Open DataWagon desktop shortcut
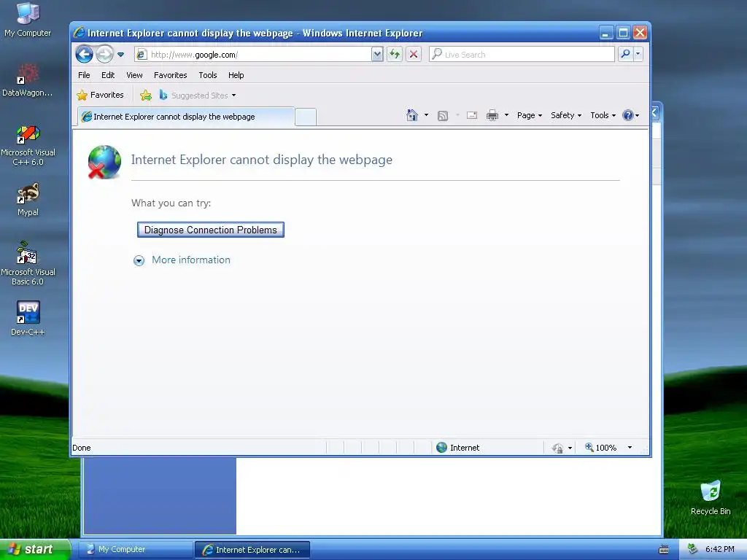Viewport: 747px width, 560px height. [28, 80]
